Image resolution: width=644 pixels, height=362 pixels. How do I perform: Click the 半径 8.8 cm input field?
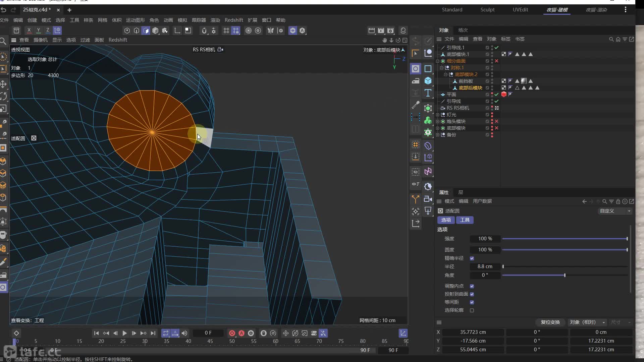click(485, 267)
